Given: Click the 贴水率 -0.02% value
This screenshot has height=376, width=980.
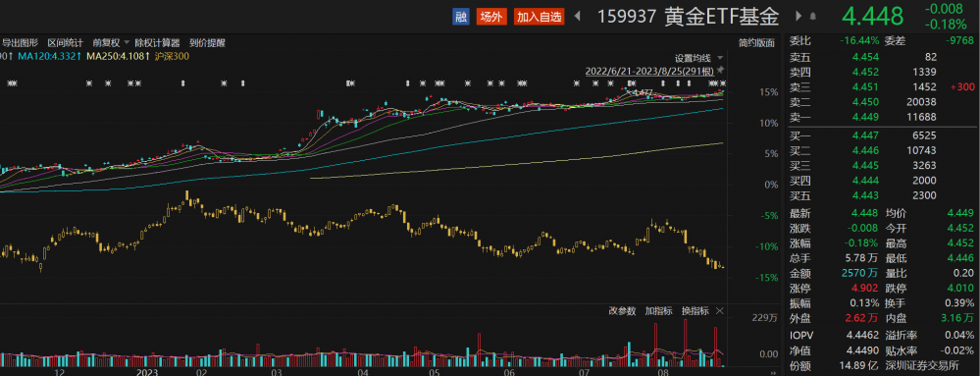Looking at the screenshot, I should click(957, 351).
